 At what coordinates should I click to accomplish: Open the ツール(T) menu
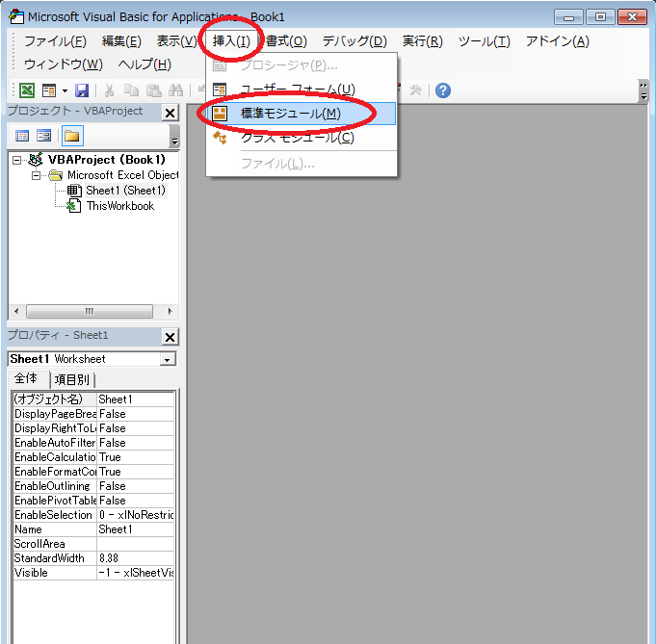pyautogui.click(x=485, y=41)
